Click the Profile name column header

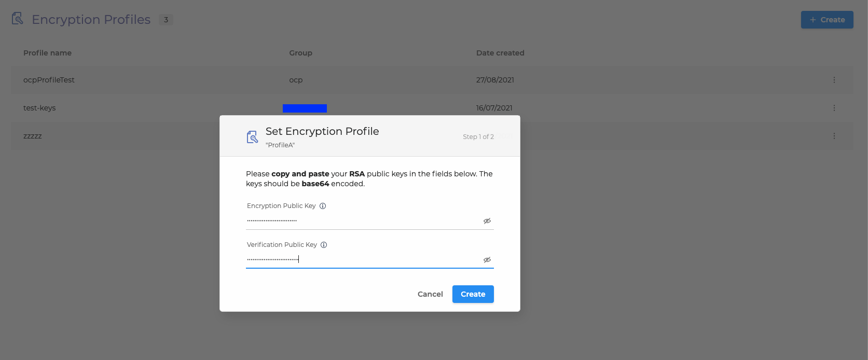click(47, 53)
